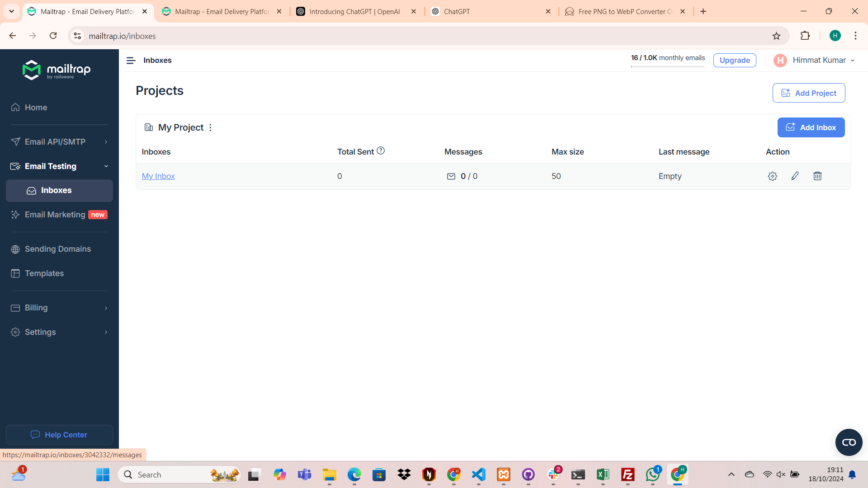Close the Free PNG to WebP tab
Viewport: 868px width, 488px height.
[x=683, y=11]
